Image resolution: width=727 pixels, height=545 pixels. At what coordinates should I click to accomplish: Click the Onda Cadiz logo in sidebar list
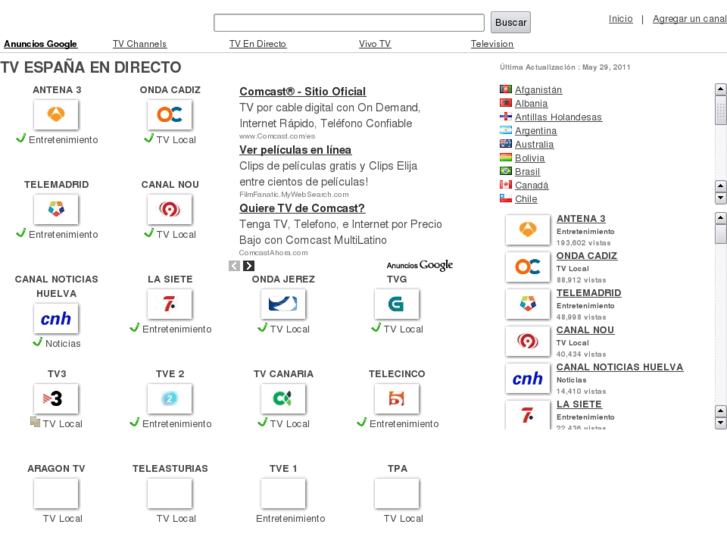tap(528, 267)
